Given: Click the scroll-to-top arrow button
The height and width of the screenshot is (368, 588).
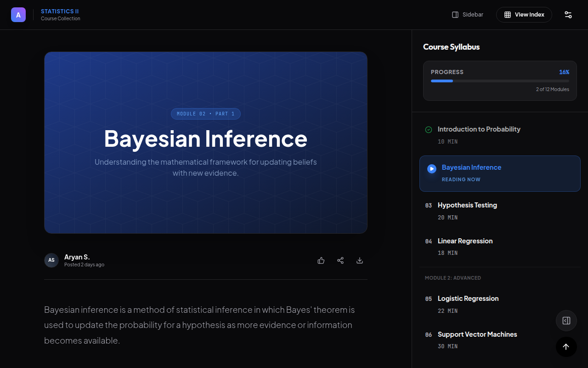Looking at the screenshot, I should [x=566, y=347].
